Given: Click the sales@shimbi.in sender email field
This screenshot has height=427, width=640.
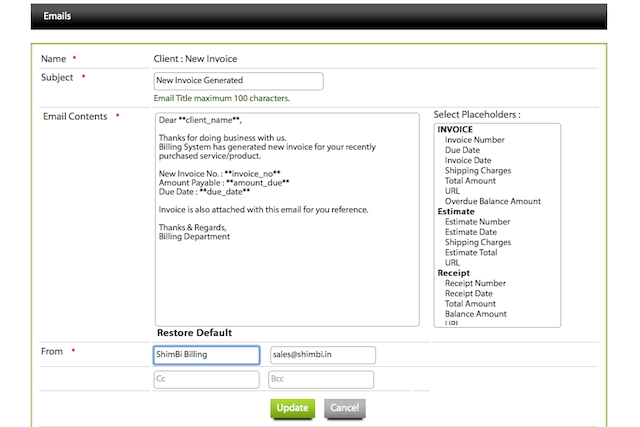Looking at the screenshot, I should coord(322,355).
